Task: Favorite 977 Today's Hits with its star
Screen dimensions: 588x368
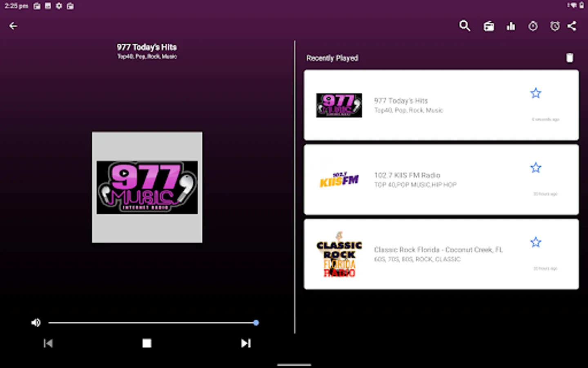Action: click(536, 93)
